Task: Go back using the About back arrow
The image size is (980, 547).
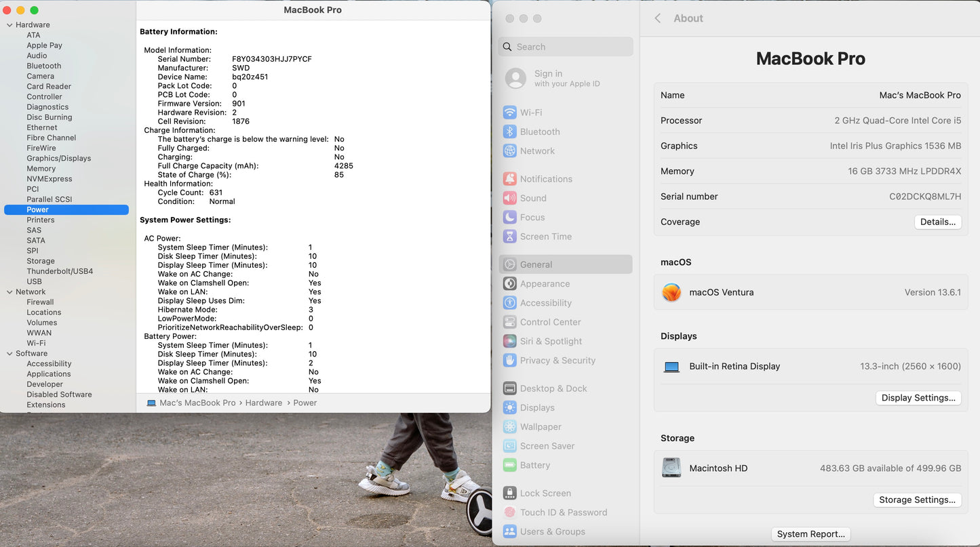Action: coord(657,18)
